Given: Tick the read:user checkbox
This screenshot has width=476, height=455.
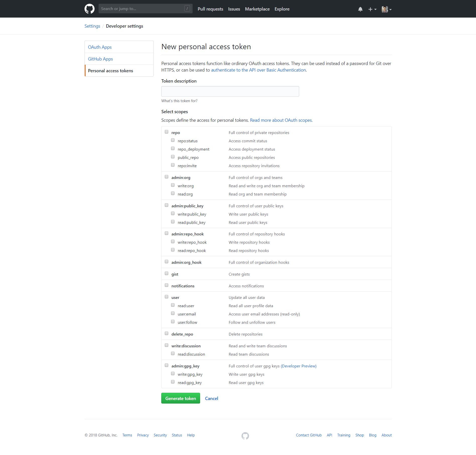Looking at the screenshot, I should point(173,305).
